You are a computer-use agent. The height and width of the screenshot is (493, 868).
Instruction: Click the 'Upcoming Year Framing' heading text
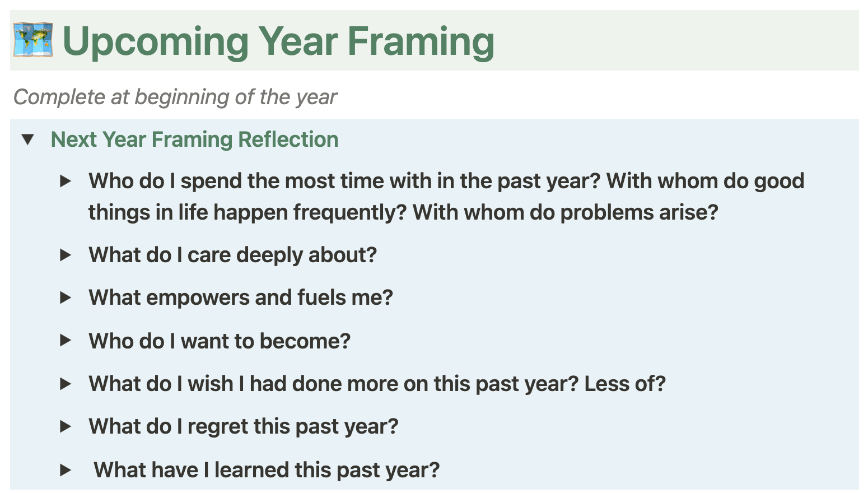point(278,41)
